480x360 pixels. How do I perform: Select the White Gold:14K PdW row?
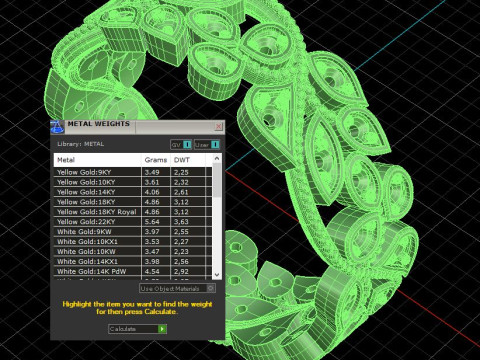click(x=133, y=271)
